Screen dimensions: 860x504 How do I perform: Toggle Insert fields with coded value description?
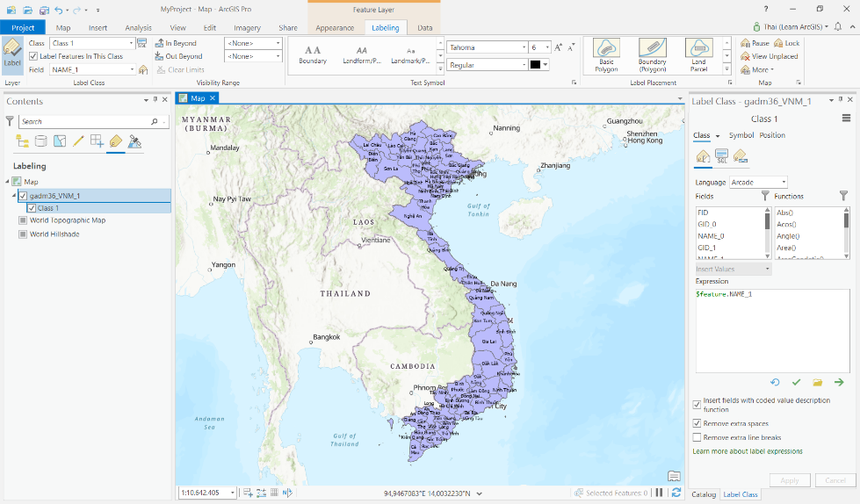tap(697, 405)
